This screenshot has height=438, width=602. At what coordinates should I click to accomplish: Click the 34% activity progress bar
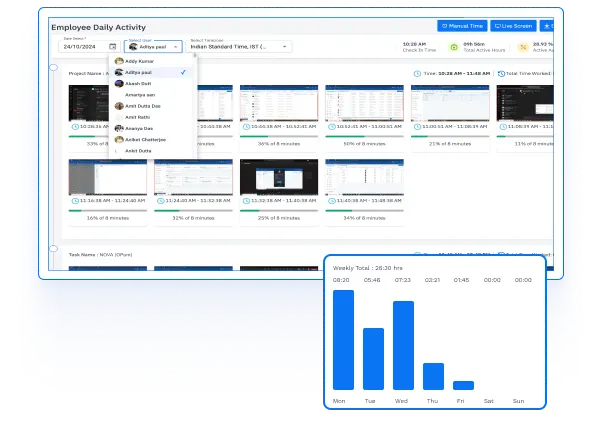point(364,210)
